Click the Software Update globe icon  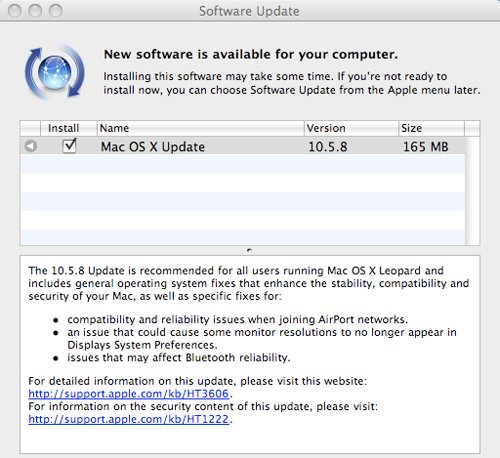(54, 72)
